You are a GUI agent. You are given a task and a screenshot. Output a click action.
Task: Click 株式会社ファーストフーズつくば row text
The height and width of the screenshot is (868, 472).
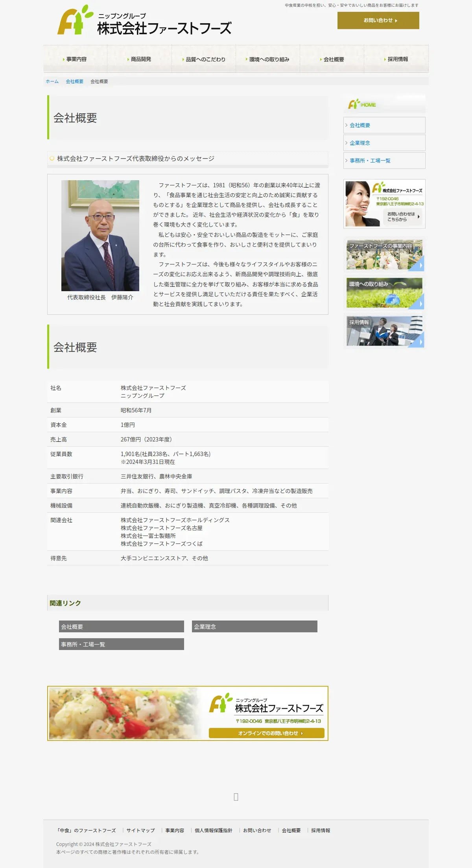pos(162,543)
